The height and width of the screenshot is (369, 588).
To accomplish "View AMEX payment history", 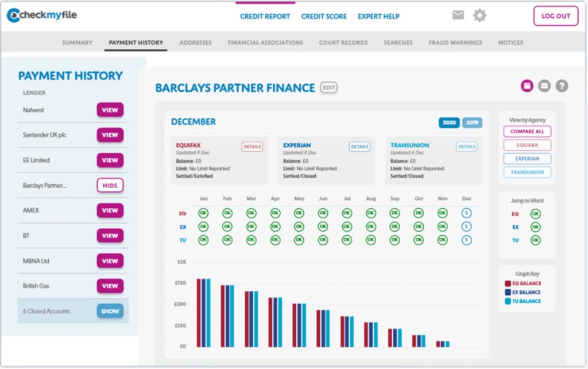I will [x=110, y=211].
